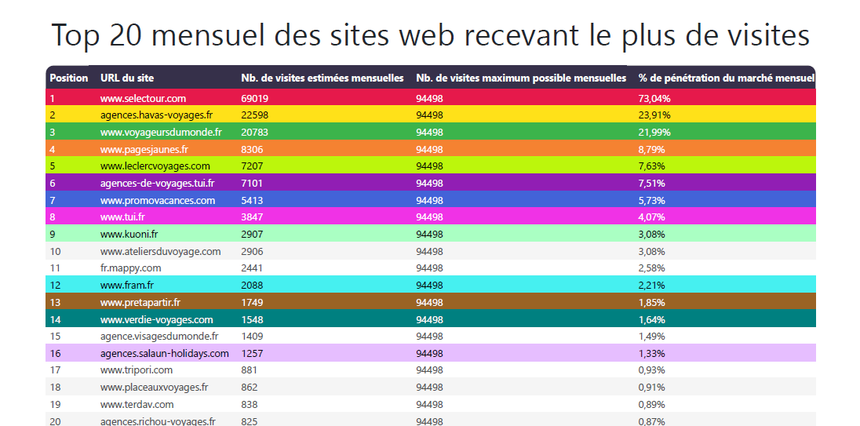
Task: Open fr.mappy.com from the list
Action: 130,268
